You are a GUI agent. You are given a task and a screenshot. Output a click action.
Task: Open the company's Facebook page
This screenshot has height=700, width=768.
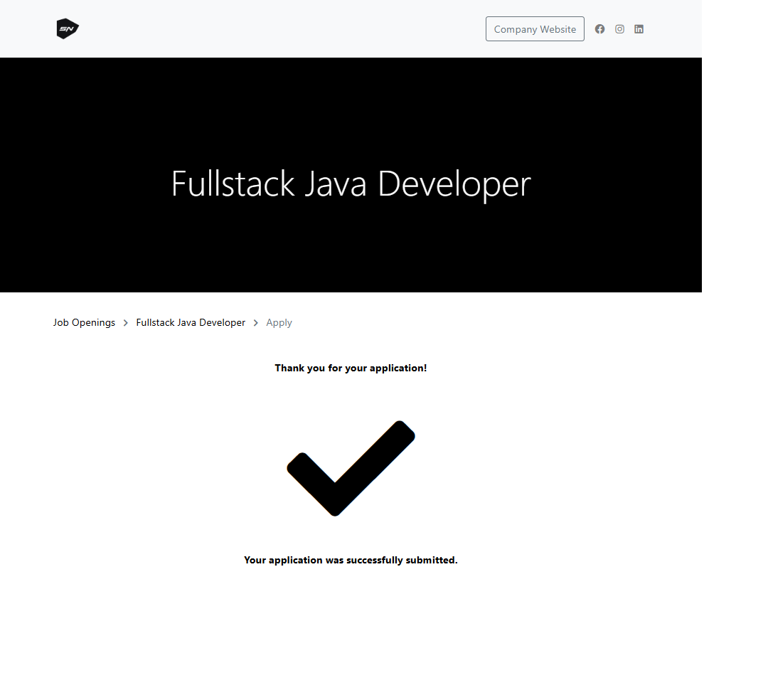tap(599, 29)
